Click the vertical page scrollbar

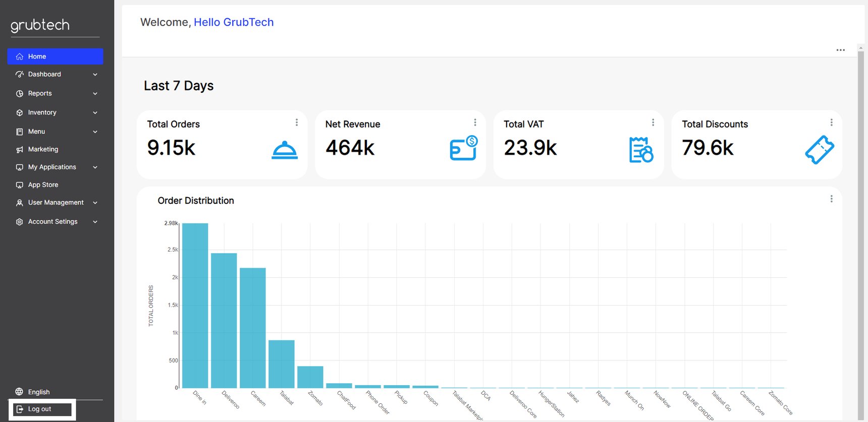861,232
